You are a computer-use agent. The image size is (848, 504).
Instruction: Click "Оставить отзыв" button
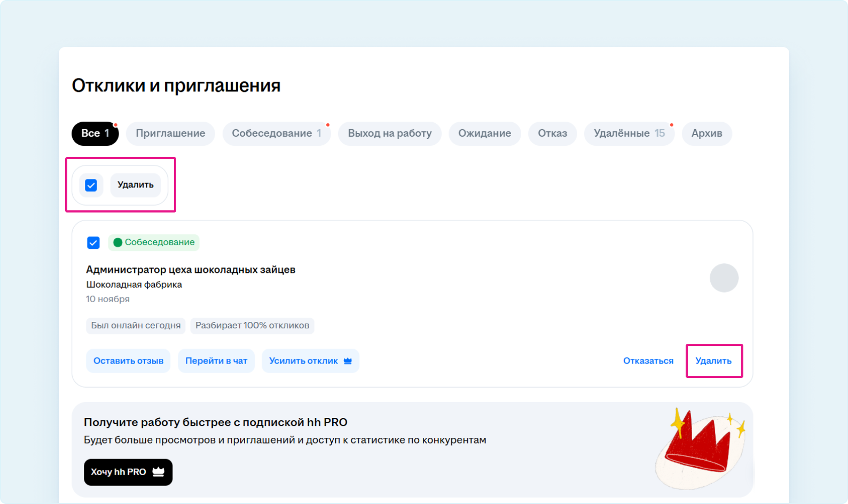(128, 361)
